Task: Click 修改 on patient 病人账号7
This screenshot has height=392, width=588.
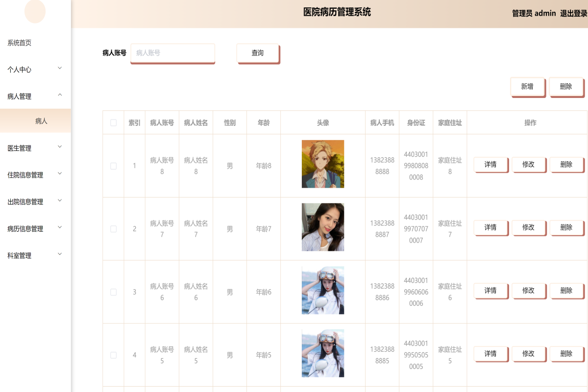Action: 528,227
